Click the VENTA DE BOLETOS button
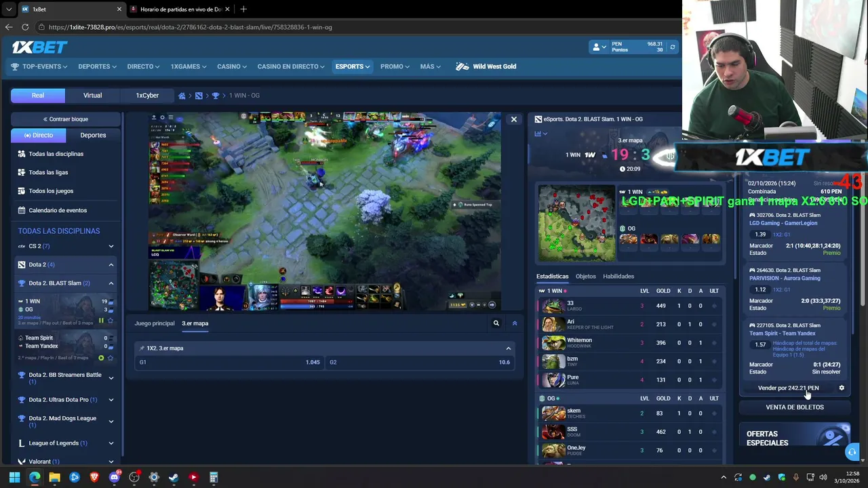Screen dimensions: 868x488 coord(795,407)
